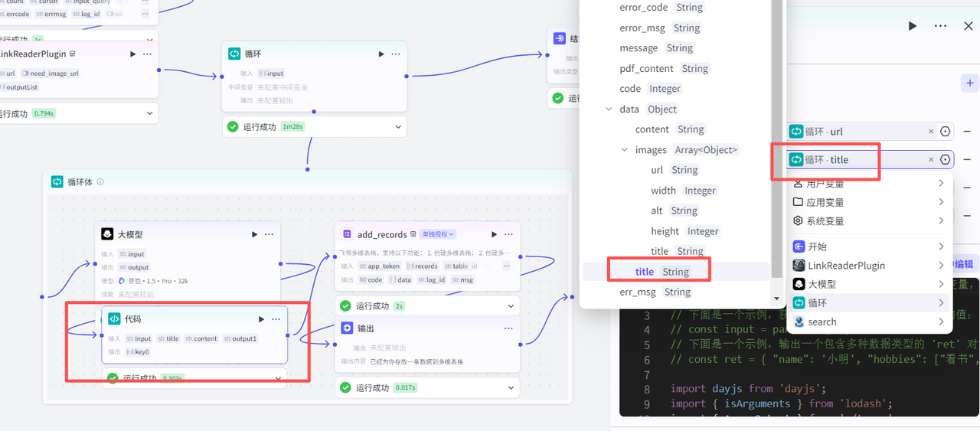Click the output1 tag on 代码 node
The width and height of the screenshot is (980, 431).
240,338
